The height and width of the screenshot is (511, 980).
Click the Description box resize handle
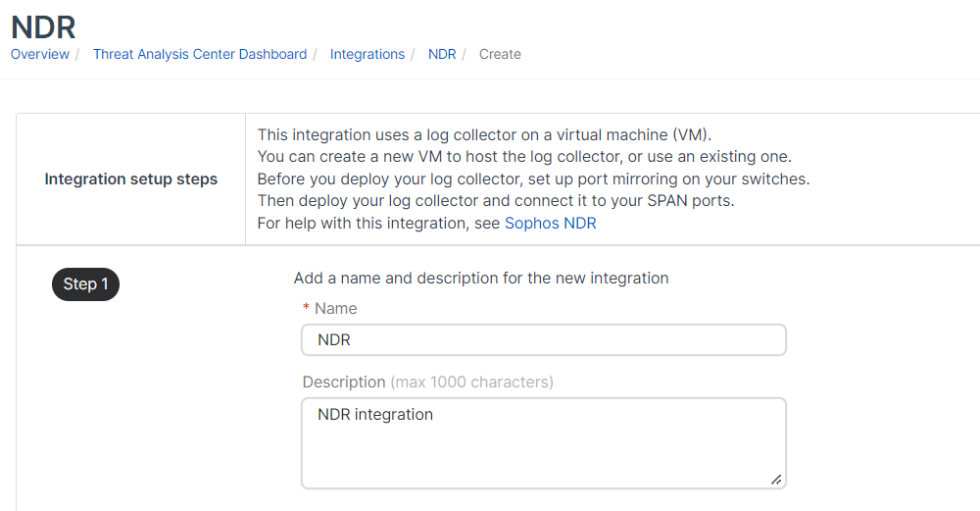[x=776, y=480]
